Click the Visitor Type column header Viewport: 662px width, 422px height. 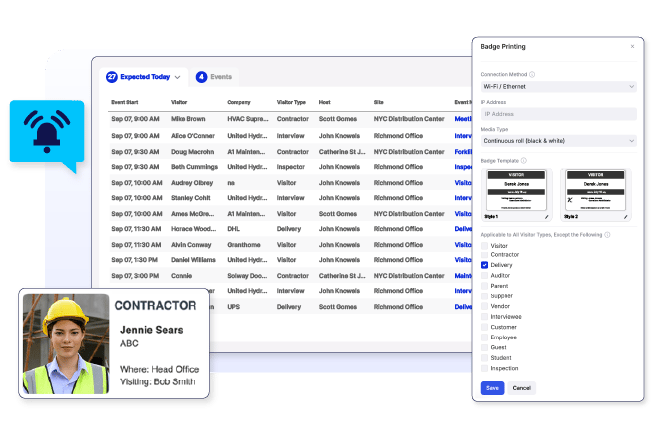click(291, 102)
